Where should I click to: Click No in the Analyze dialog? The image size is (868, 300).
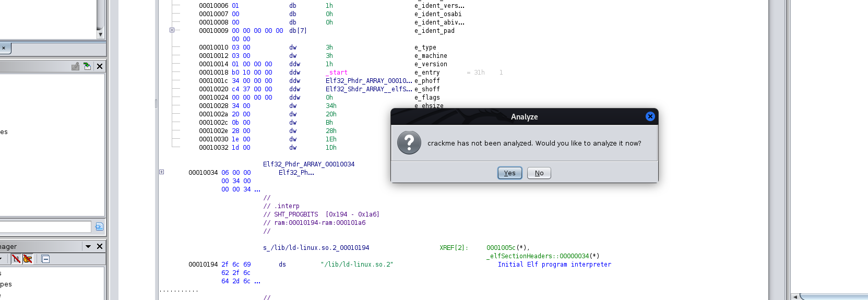539,173
